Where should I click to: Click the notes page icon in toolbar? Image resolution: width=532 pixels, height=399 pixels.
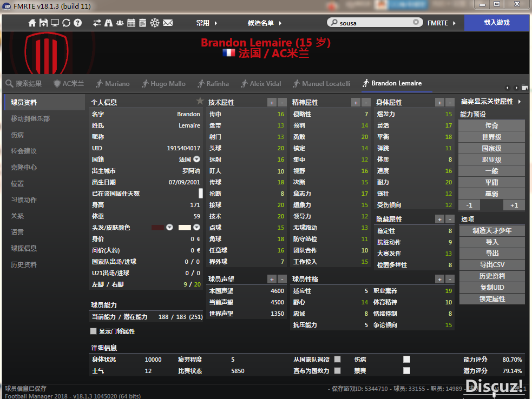point(143,23)
